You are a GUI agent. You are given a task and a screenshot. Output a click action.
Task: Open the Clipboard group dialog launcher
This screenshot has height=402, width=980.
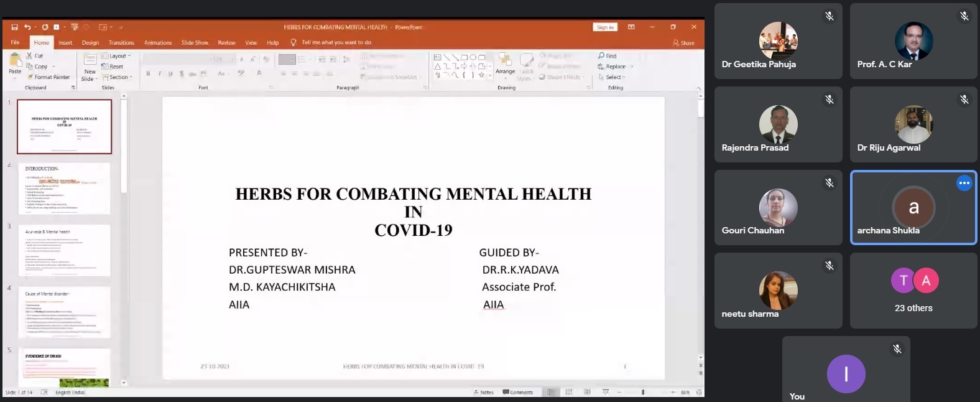tap(73, 88)
